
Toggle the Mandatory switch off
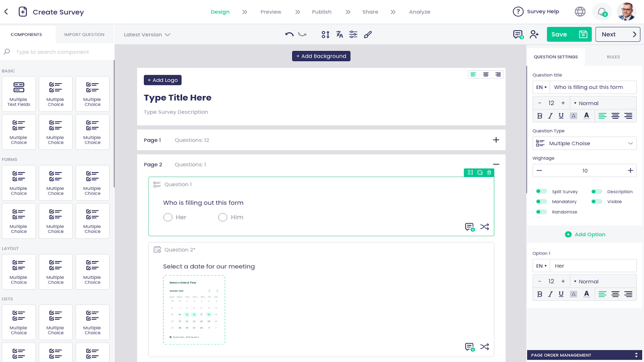[541, 202]
